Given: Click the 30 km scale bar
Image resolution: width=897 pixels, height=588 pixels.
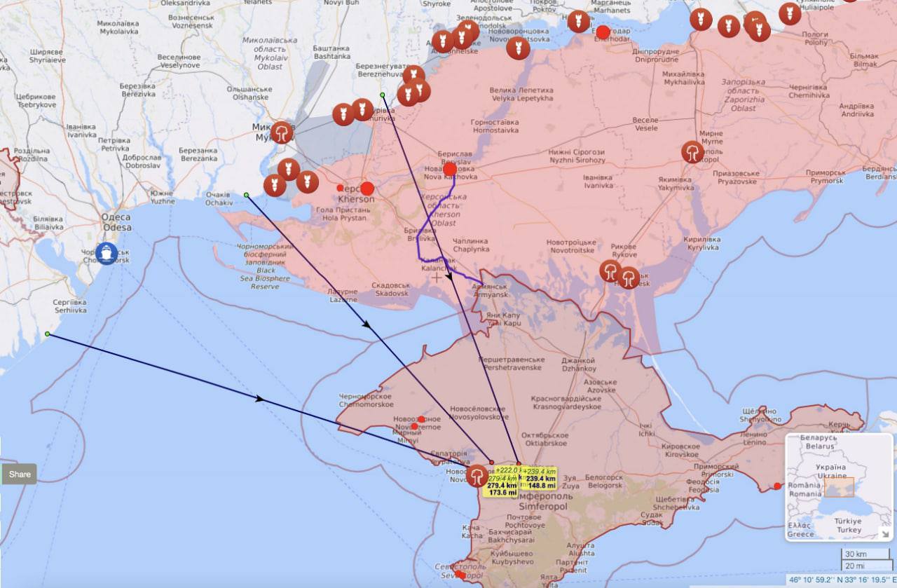Looking at the screenshot, I should click(855, 554).
